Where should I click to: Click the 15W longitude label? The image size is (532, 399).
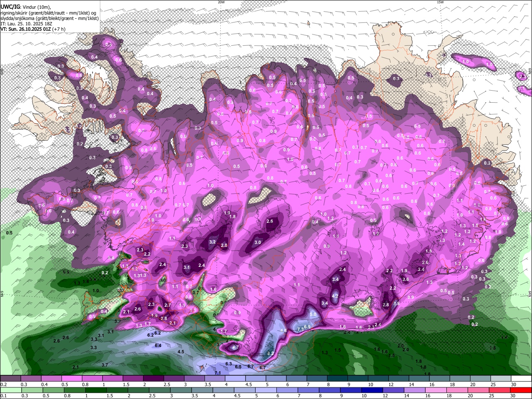(x=440, y=2)
